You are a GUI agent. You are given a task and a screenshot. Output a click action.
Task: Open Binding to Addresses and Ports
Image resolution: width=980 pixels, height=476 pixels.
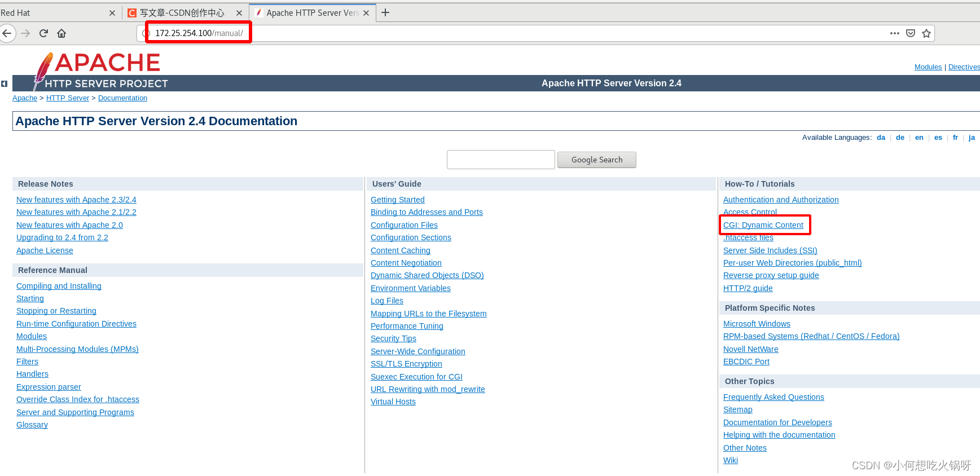click(x=427, y=212)
